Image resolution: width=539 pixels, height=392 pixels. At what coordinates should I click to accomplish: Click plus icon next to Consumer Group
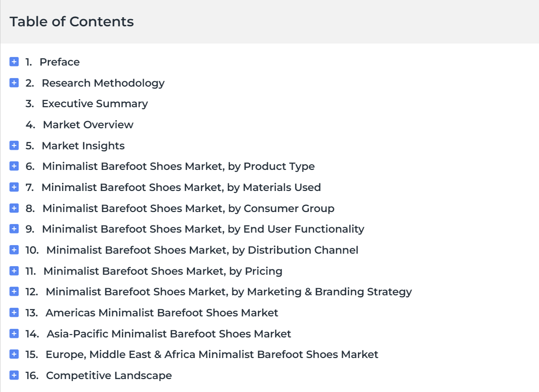[14, 208]
